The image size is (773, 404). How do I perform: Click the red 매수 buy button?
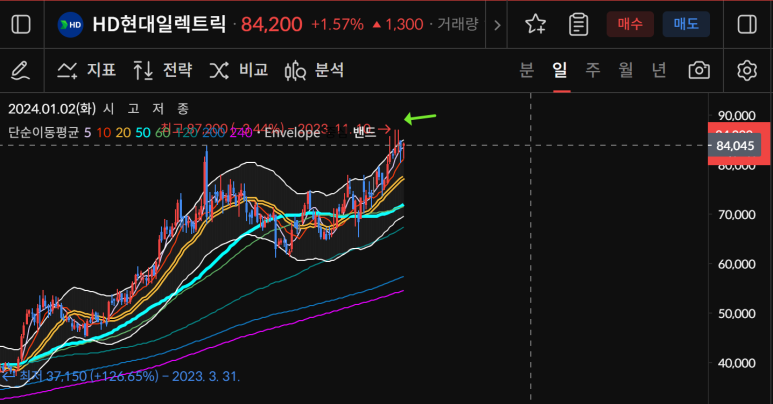(630, 24)
